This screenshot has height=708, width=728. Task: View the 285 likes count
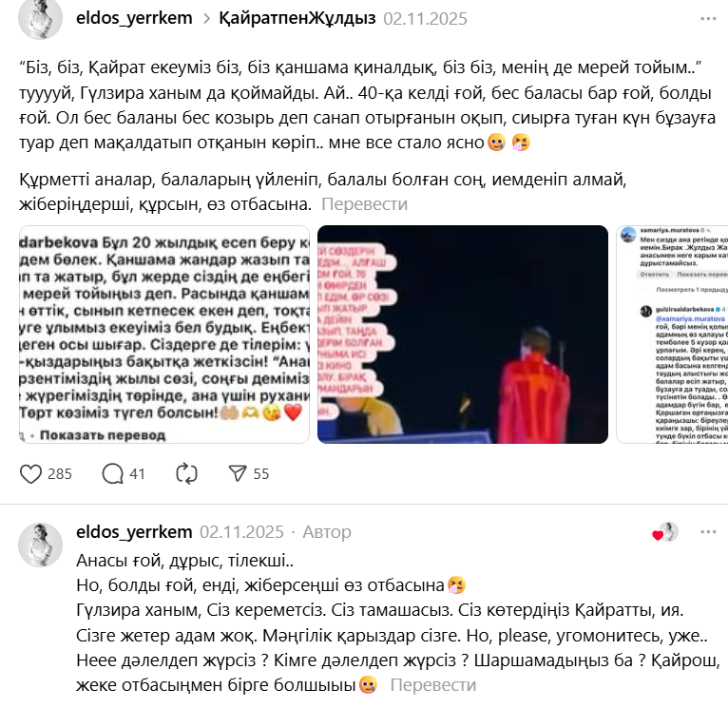60,474
